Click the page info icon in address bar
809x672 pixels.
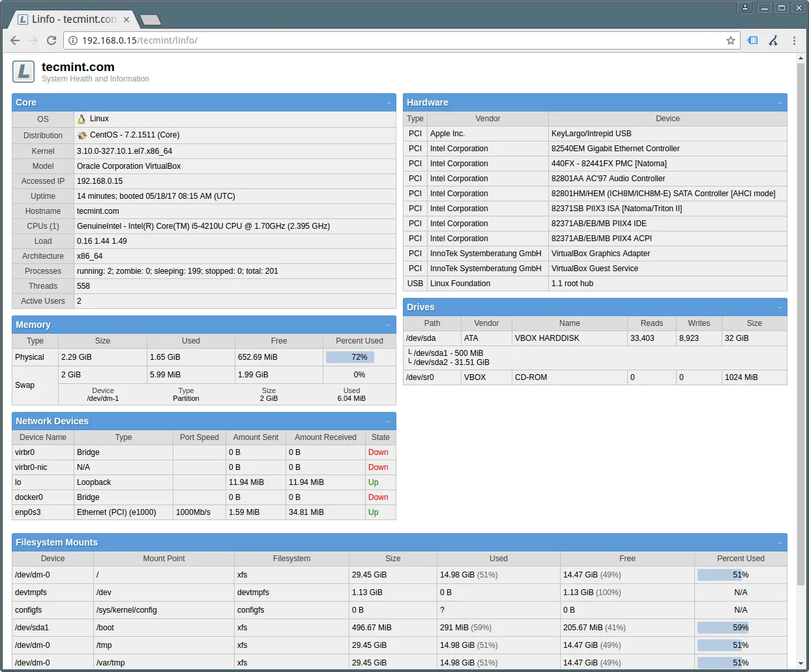[x=72, y=40]
